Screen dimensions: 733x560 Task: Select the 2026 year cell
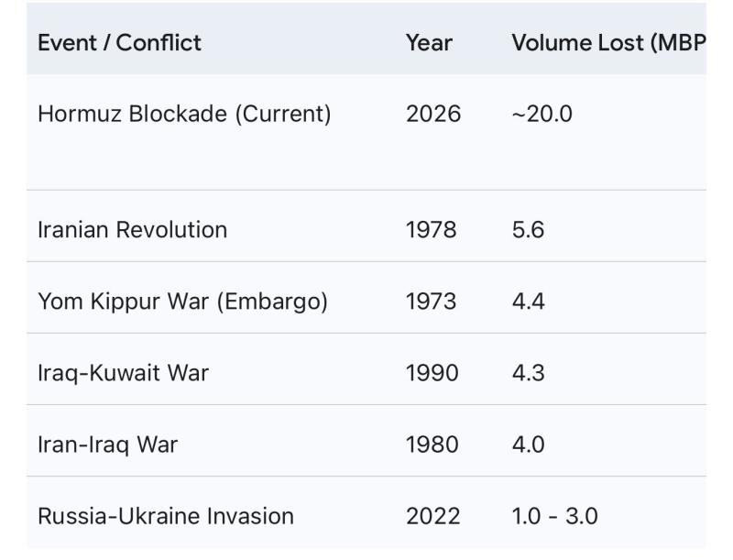click(x=433, y=114)
